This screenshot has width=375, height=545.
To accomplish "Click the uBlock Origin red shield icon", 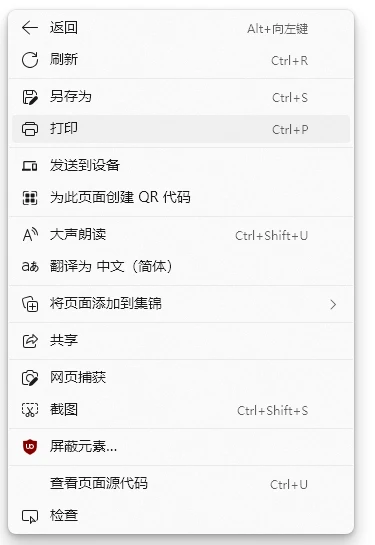I will click(x=30, y=447).
